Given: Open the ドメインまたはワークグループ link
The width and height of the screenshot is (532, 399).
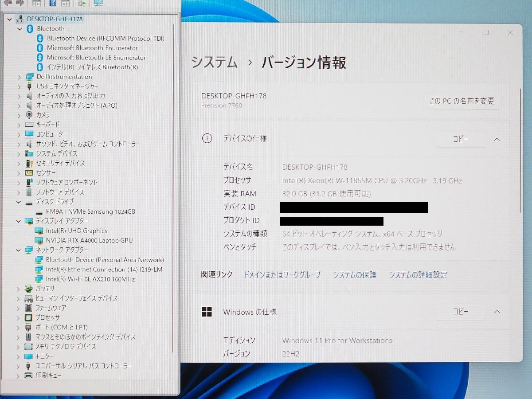Looking at the screenshot, I should (x=282, y=275).
